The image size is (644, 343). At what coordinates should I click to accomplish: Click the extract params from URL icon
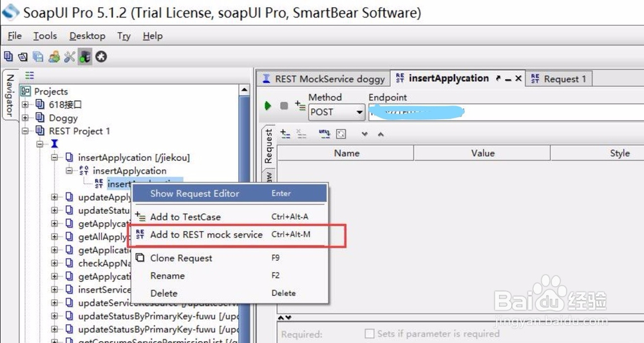point(324,134)
